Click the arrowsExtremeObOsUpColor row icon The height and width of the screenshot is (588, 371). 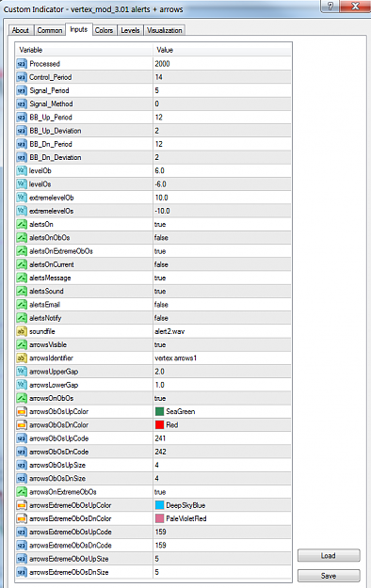[x=22, y=505]
